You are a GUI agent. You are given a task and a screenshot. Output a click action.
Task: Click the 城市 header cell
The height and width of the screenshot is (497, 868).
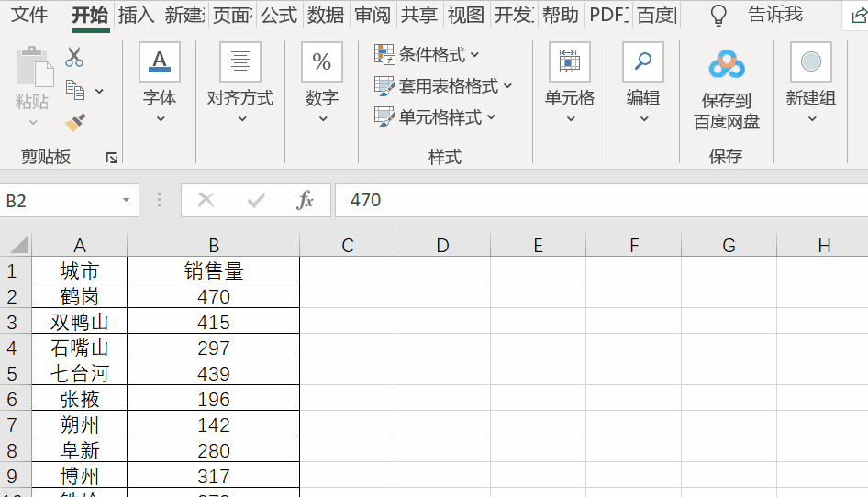click(x=79, y=271)
